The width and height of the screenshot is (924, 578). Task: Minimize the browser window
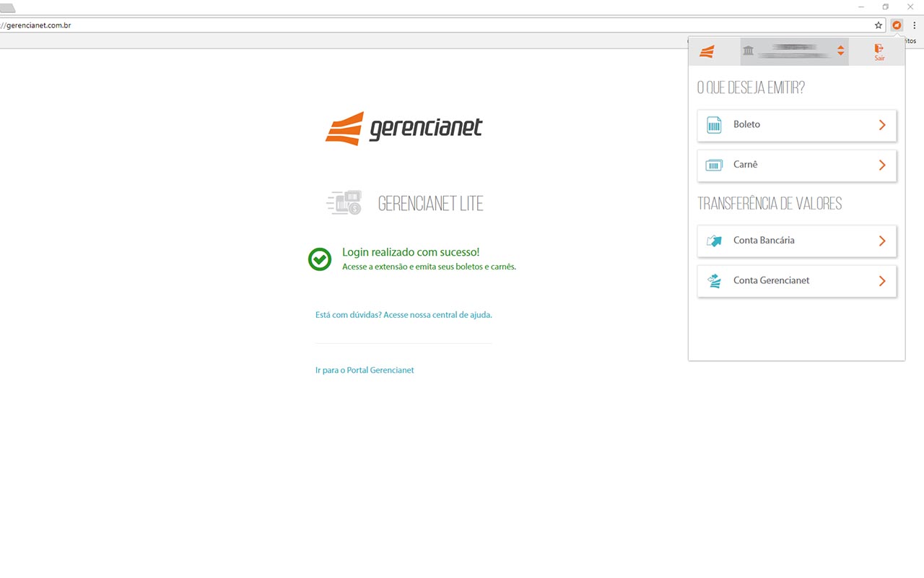[x=861, y=7]
